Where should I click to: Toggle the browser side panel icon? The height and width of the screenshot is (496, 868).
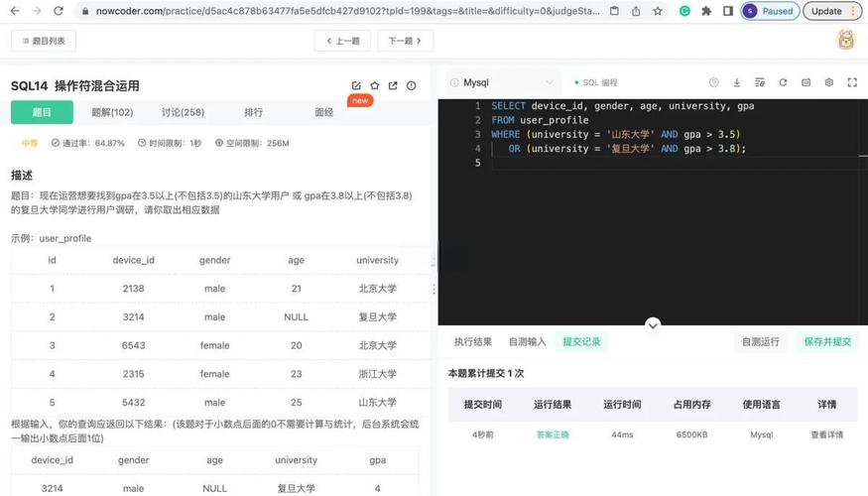click(728, 11)
